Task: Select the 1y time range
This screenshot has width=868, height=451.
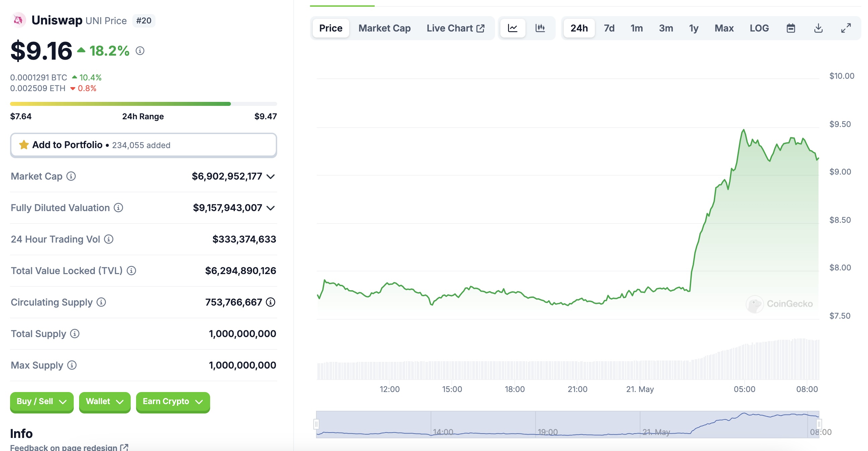Action: coord(694,28)
